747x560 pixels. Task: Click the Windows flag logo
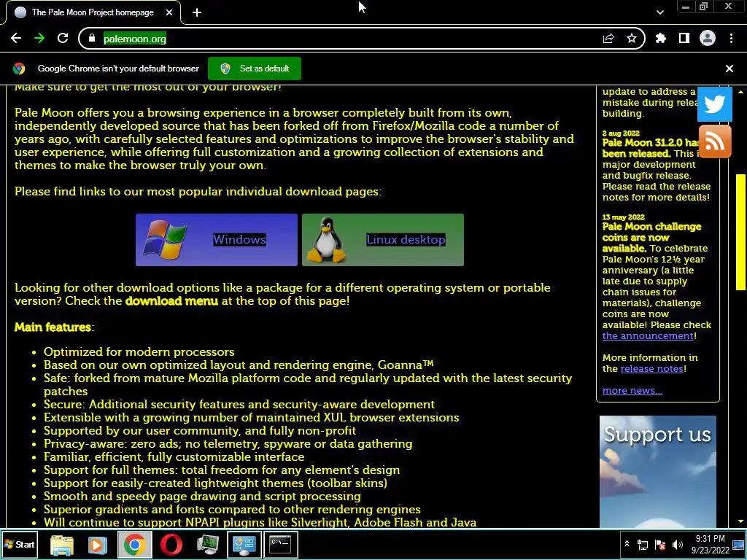165,239
